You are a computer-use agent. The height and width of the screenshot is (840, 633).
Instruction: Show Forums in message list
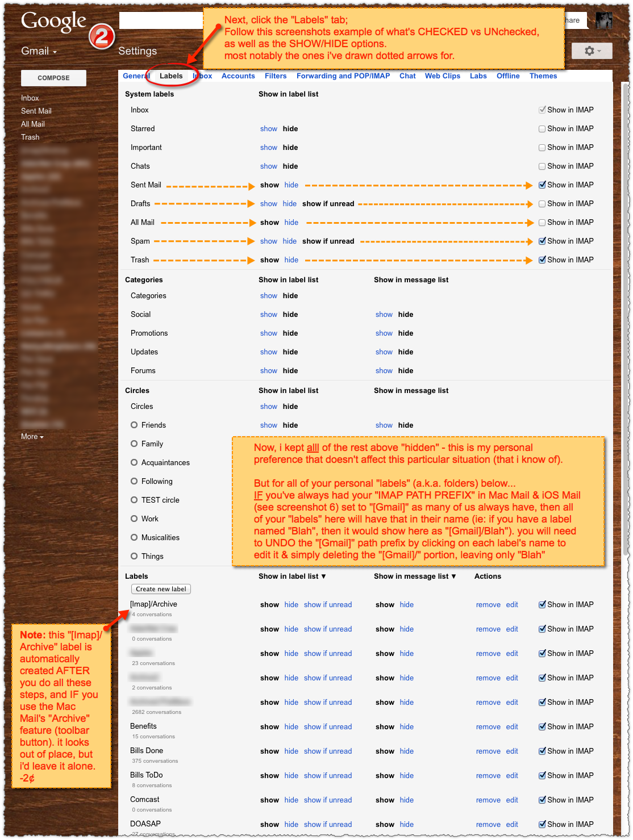(x=384, y=371)
